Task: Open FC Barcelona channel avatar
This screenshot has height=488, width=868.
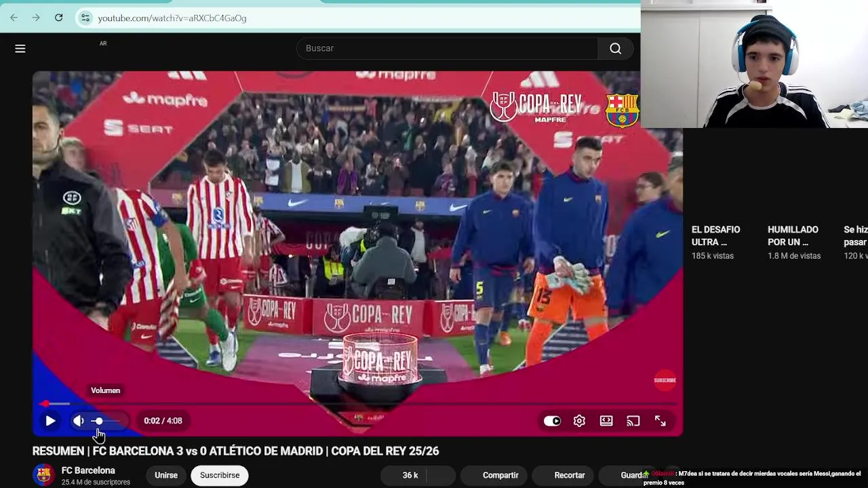Action: click(x=43, y=475)
